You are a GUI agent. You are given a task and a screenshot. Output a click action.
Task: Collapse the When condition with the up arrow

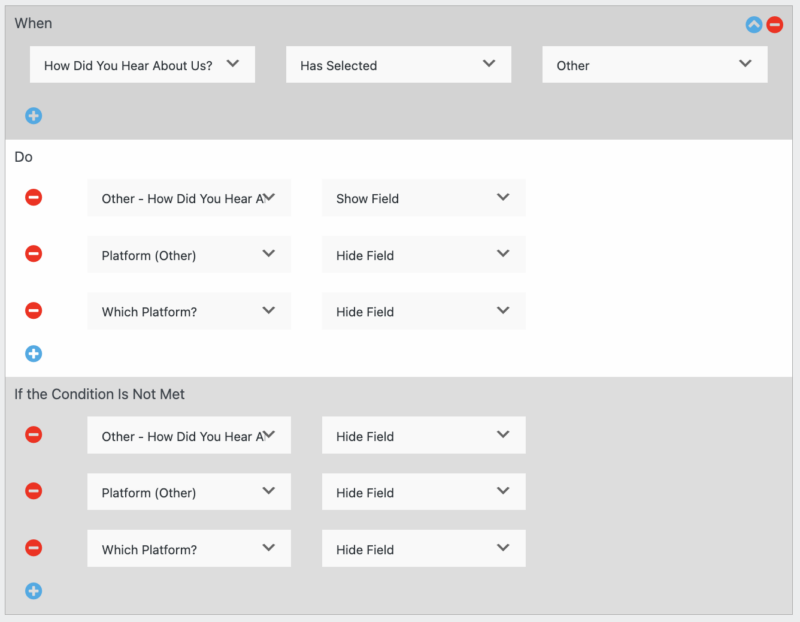point(753,24)
